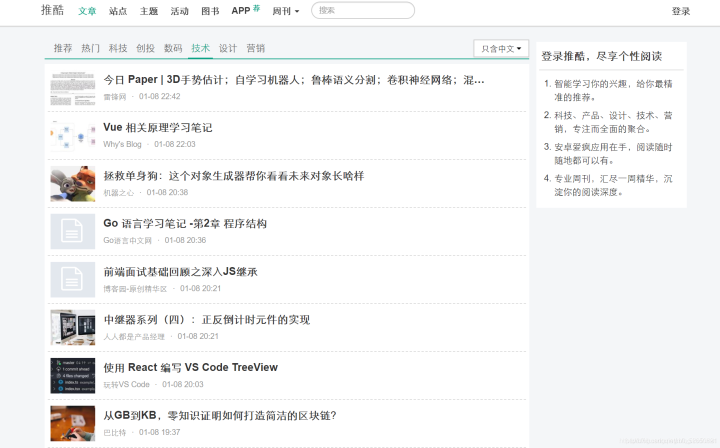Click the 活动 navigation item
The image size is (720, 448).
pyautogui.click(x=180, y=11)
